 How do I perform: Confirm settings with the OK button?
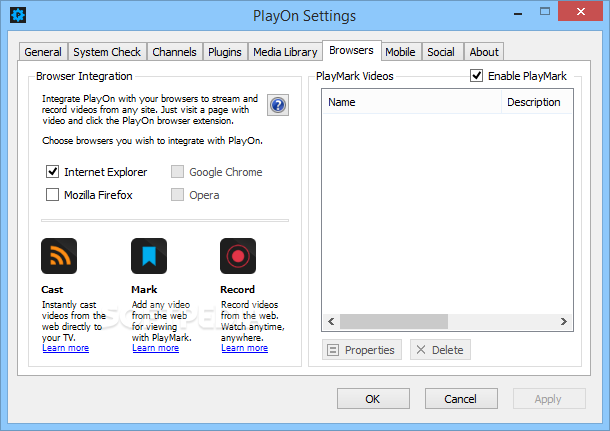pyautogui.click(x=373, y=399)
